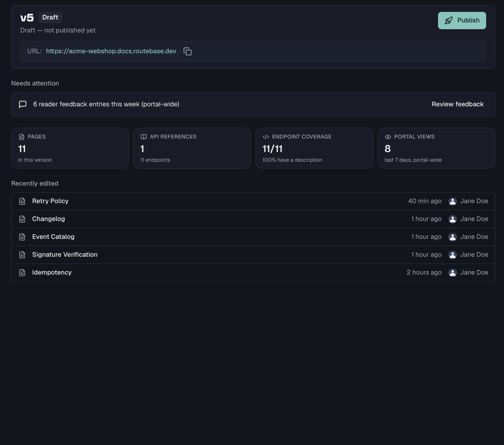The width and height of the screenshot is (504, 445).
Task: Click the Publish button
Action: (462, 20)
